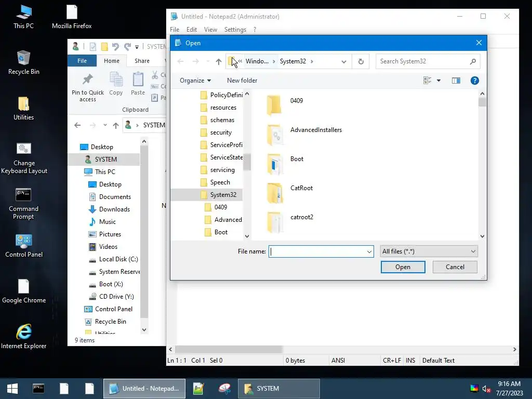The image size is (532, 399).
Task: Click the Open button in dialog
Action: 403,267
